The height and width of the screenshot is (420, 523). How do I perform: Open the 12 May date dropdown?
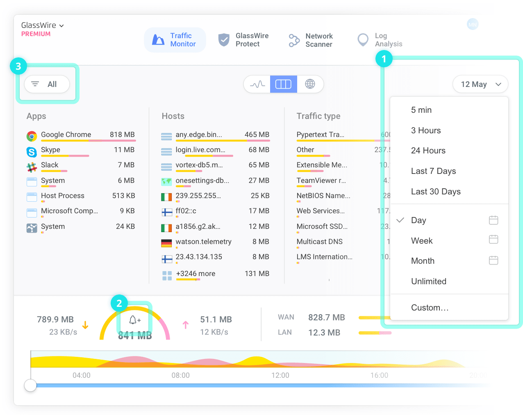click(x=480, y=84)
